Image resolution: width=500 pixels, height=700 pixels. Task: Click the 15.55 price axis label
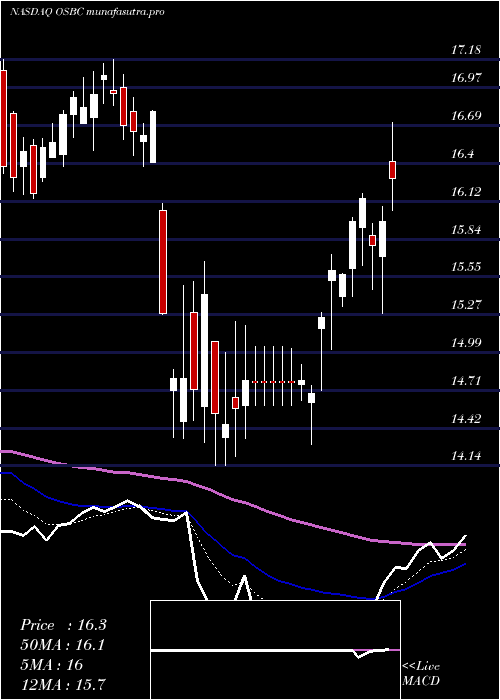pyautogui.click(x=466, y=267)
